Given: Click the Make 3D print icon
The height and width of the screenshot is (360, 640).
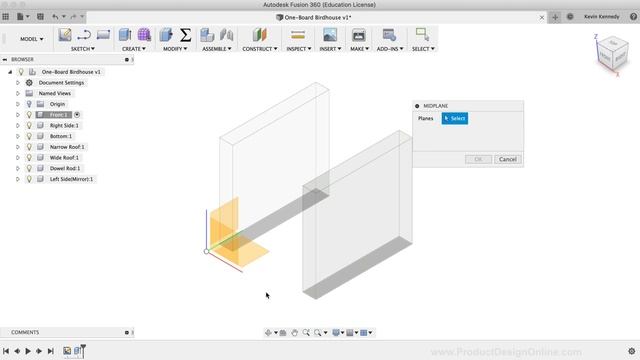Looking at the screenshot, I should pyautogui.click(x=359, y=35).
